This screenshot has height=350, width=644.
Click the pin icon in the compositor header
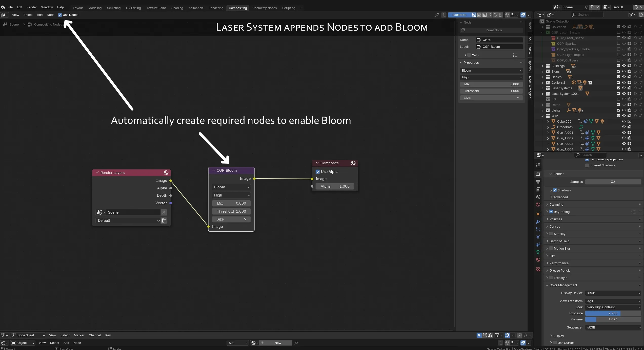tap(436, 15)
